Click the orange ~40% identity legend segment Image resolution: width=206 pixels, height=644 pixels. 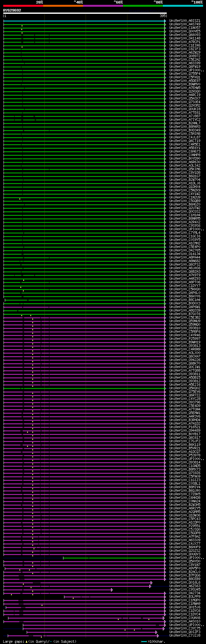[x=63, y=6]
